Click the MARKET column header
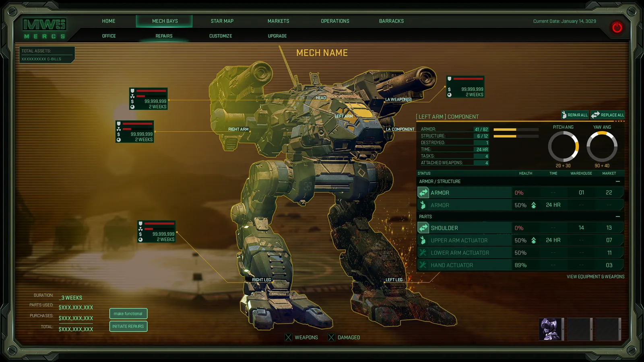644x362 pixels. 609,173
